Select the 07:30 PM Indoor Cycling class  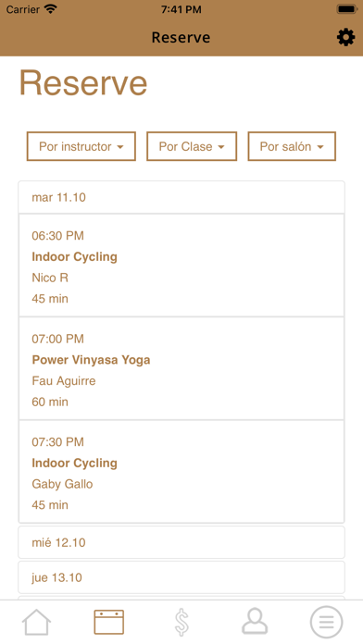(181, 472)
